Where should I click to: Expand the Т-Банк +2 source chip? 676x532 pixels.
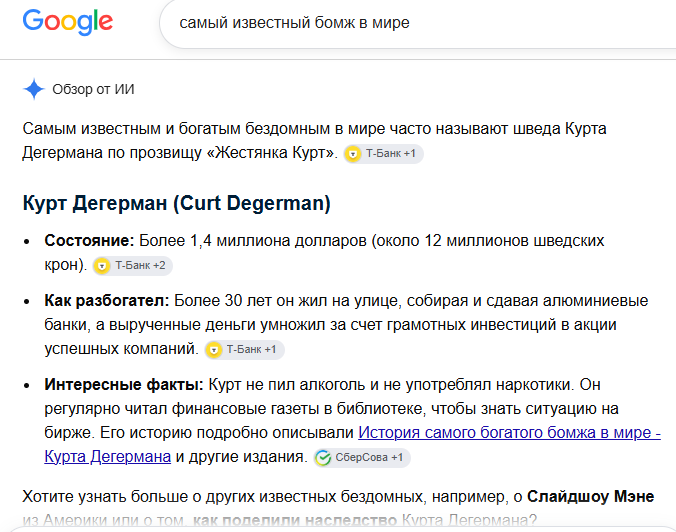[133, 266]
